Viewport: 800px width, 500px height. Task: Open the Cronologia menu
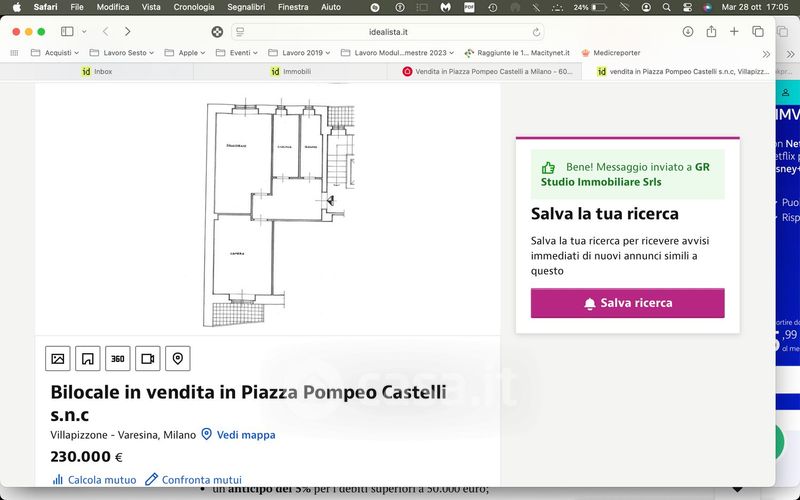click(194, 7)
